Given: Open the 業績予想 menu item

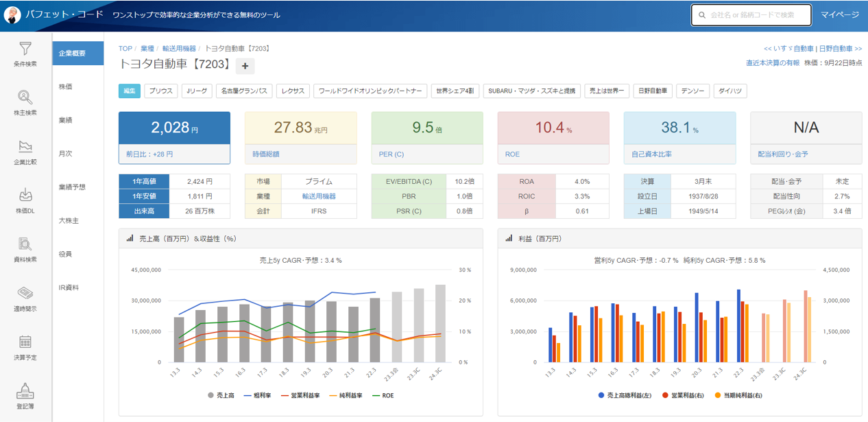Looking at the screenshot, I should 72,187.
